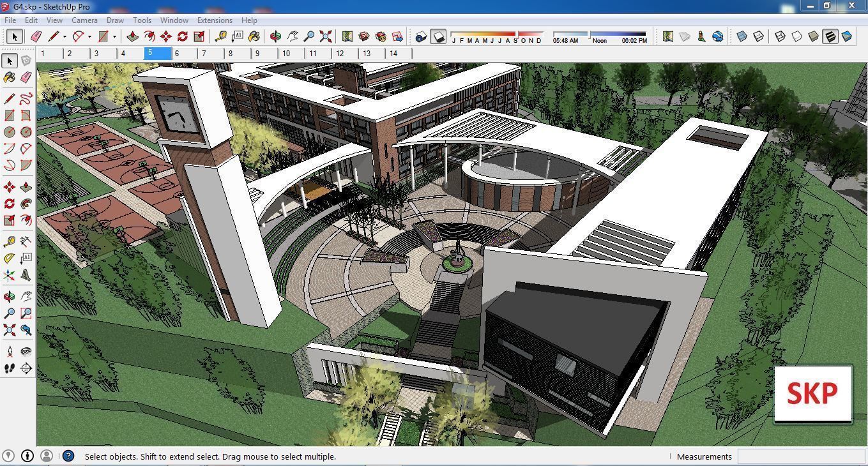Select the Axes tool in left toolbar
868x466 pixels.
9,275
